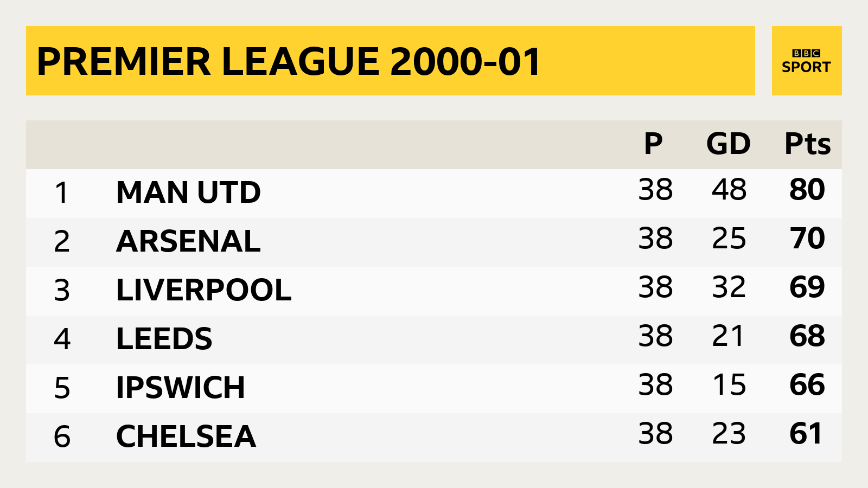Select the IPSWICH team name
Image resolution: width=868 pixels, height=488 pixels.
pos(180,388)
